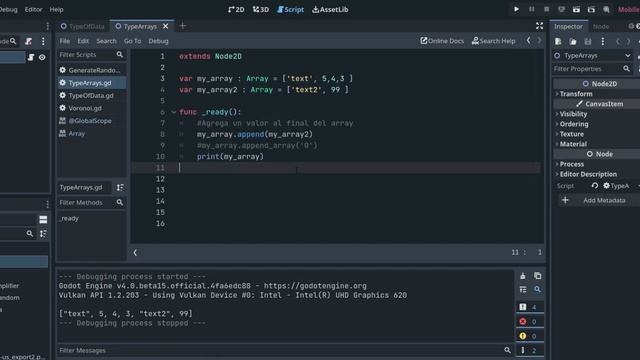This screenshot has width=640, height=360.
Task: Open the TypeArrays object dropdown
Action: (x=593, y=56)
